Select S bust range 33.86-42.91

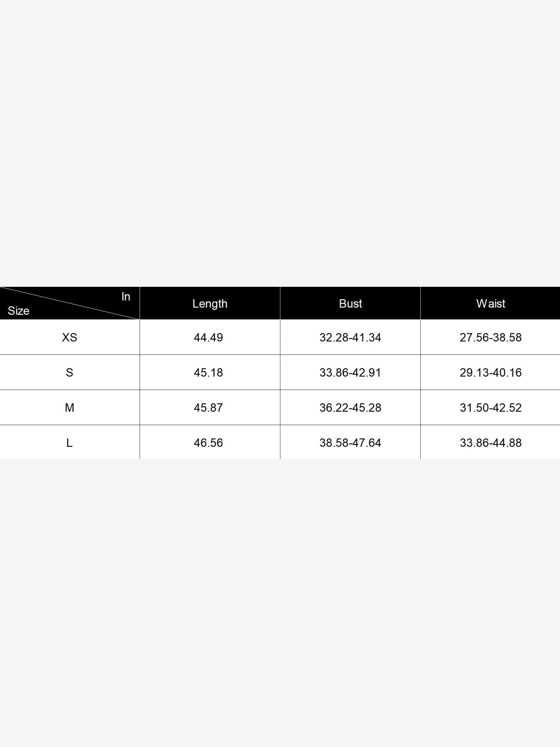[350, 372]
